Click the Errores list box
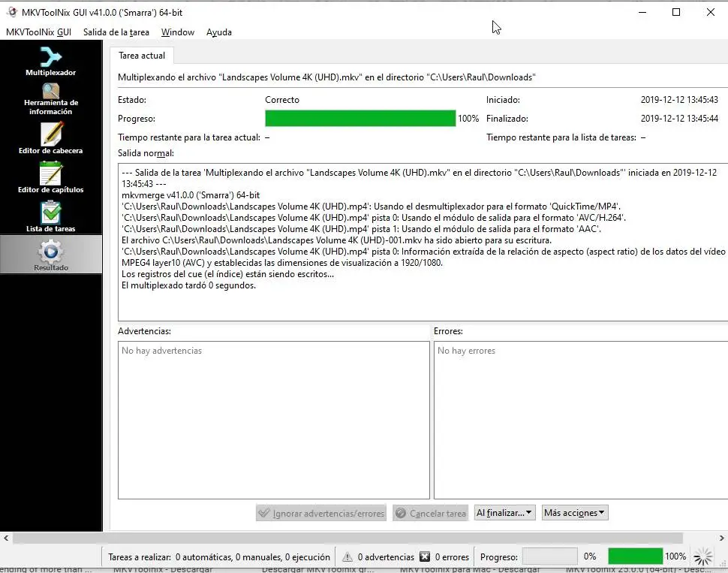 [581, 420]
